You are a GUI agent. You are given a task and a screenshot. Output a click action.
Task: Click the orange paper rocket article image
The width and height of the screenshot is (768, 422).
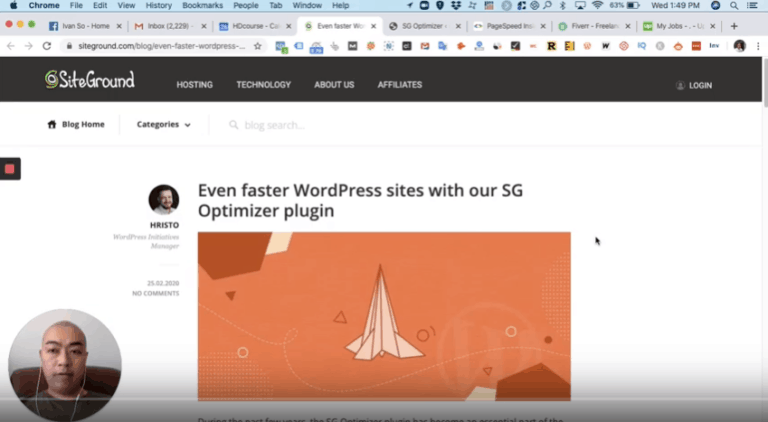coord(384,316)
